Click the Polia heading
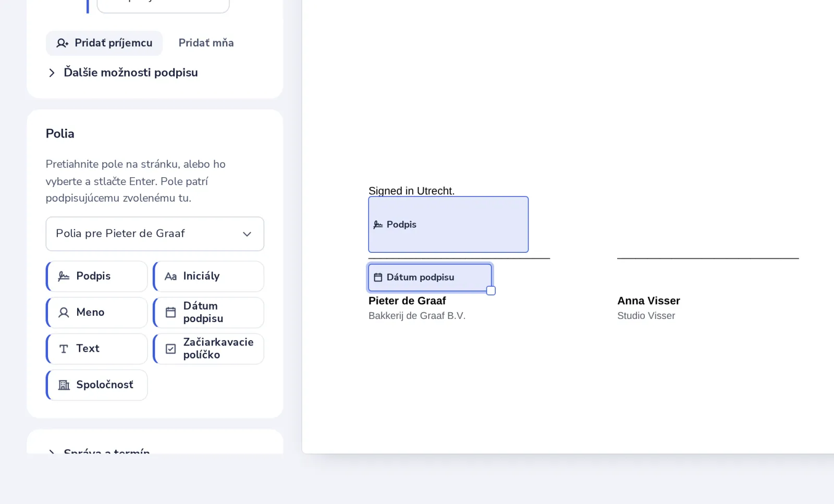This screenshot has width=834, height=504. click(x=60, y=134)
